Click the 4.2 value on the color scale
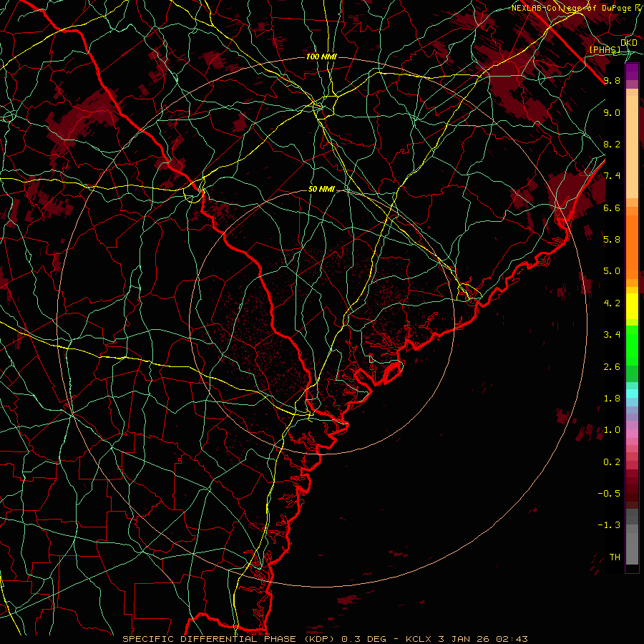 click(x=612, y=303)
